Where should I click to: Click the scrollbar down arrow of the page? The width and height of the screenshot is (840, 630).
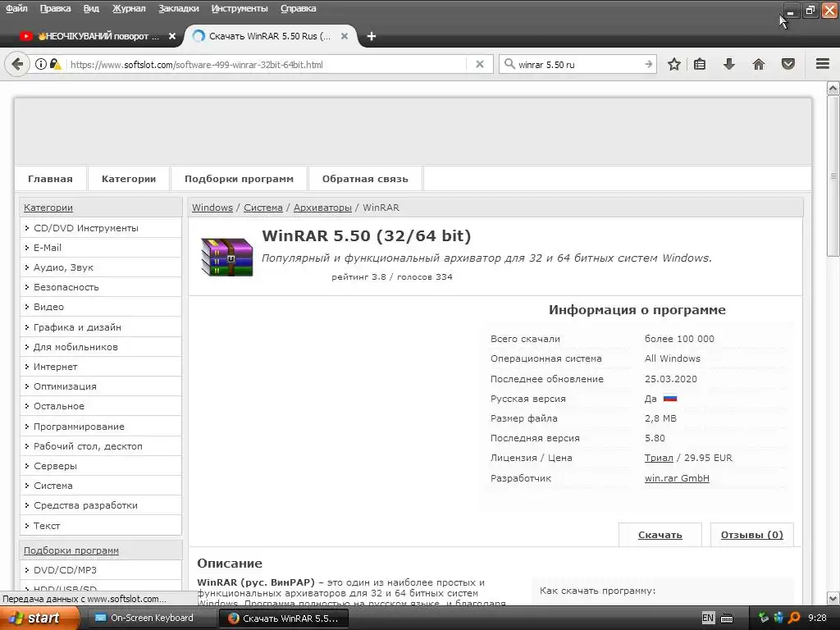click(833, 598)
